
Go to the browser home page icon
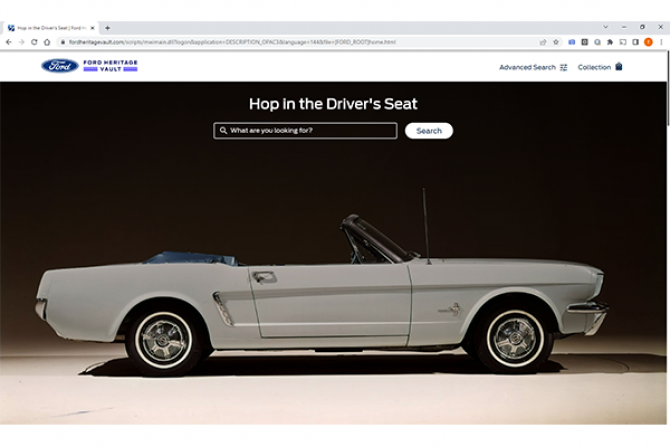(47, 42)
